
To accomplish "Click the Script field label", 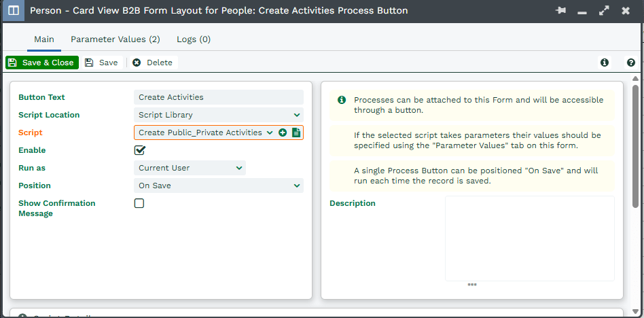I will tap(31, 132).
